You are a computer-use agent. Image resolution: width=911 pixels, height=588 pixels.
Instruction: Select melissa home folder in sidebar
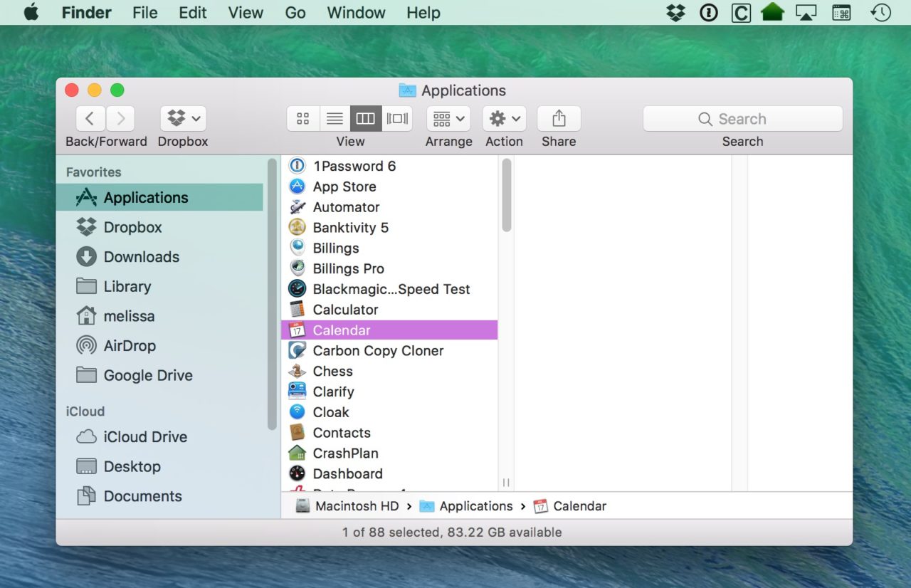pyautogui.click(x=159, y=316)
